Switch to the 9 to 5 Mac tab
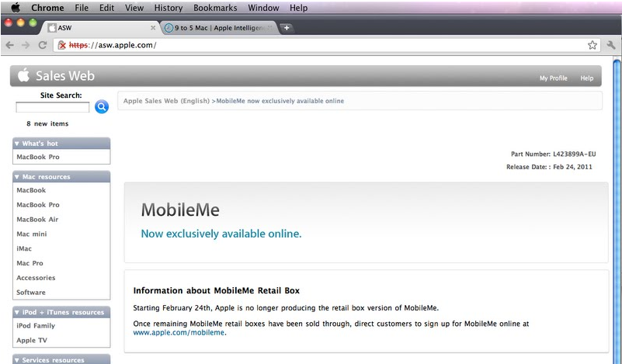This screenshot has height=364, width=622. pyautogui.click(x=218, y=28)
